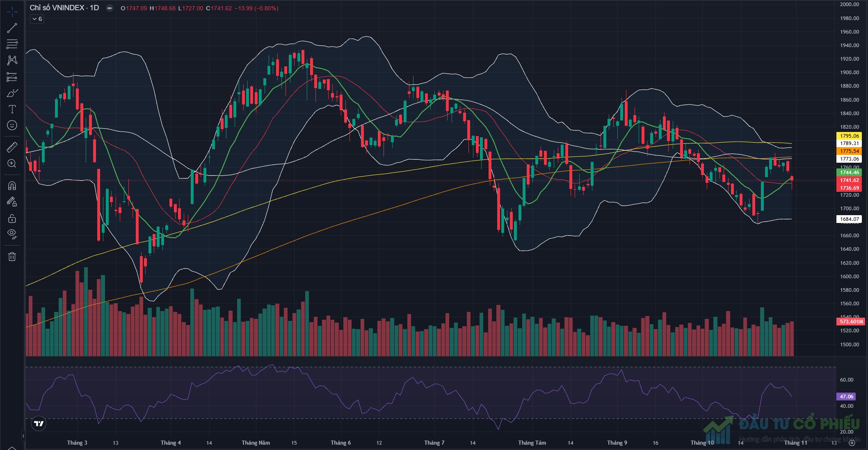Collapse the left drawing toolbar arrow
This screenshot has height=450, width=868.
click(x=23, y=436)
